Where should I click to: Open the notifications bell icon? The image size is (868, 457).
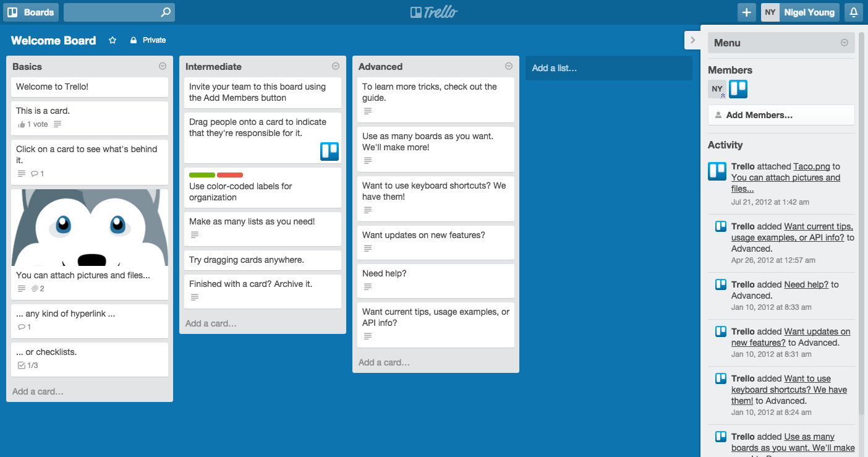coord(854,12)
